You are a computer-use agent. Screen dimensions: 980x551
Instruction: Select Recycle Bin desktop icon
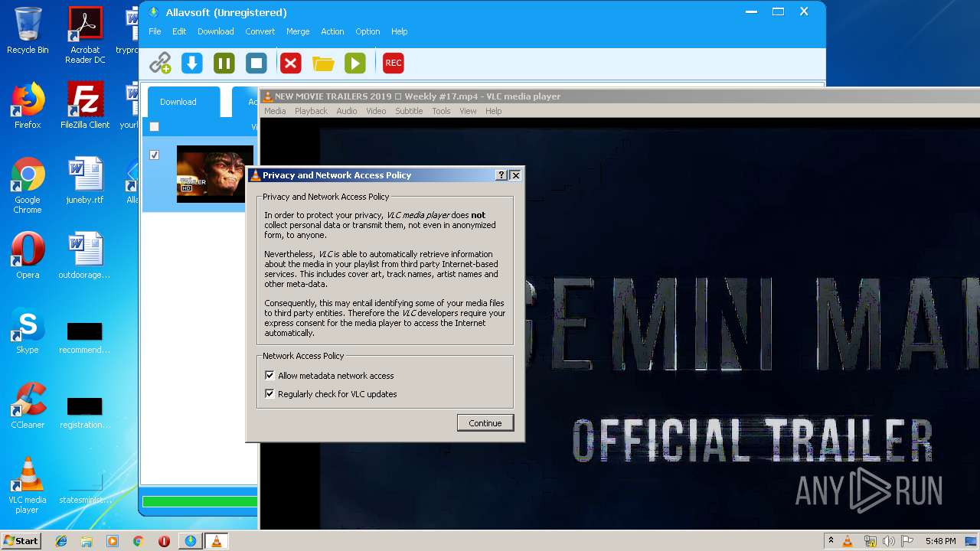(28, 31)
